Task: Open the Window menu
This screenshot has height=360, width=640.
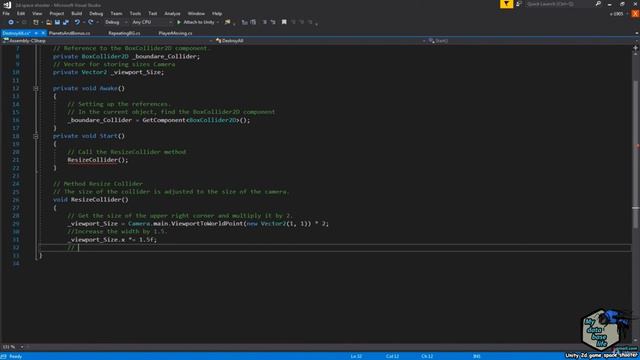Action: tap(196, 13)
